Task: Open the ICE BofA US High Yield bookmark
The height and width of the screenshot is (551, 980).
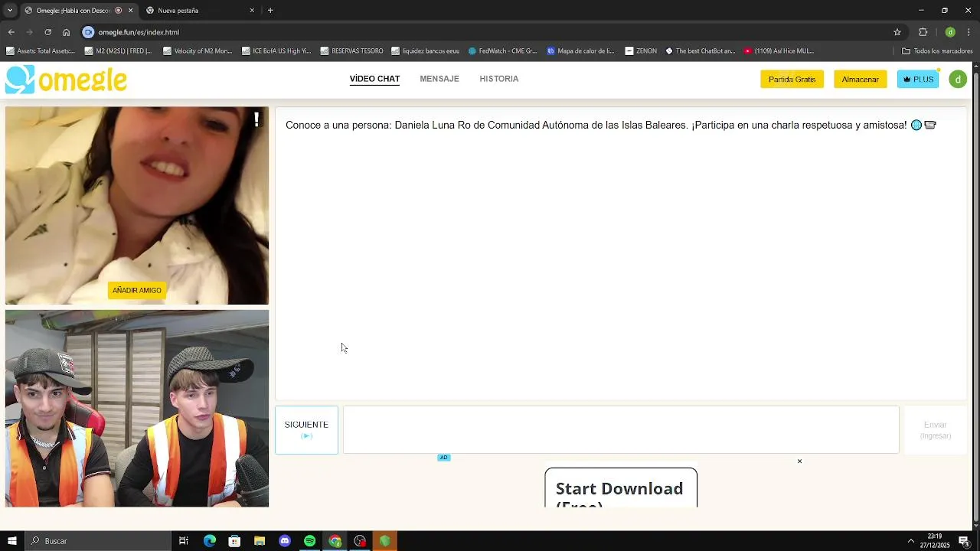Action: click(276, 51)
